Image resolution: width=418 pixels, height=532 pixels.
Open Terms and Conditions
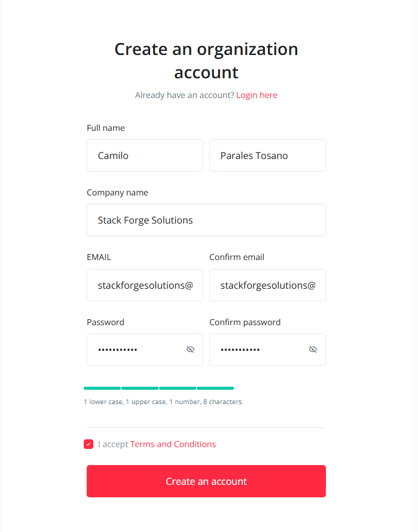point(173,444)
